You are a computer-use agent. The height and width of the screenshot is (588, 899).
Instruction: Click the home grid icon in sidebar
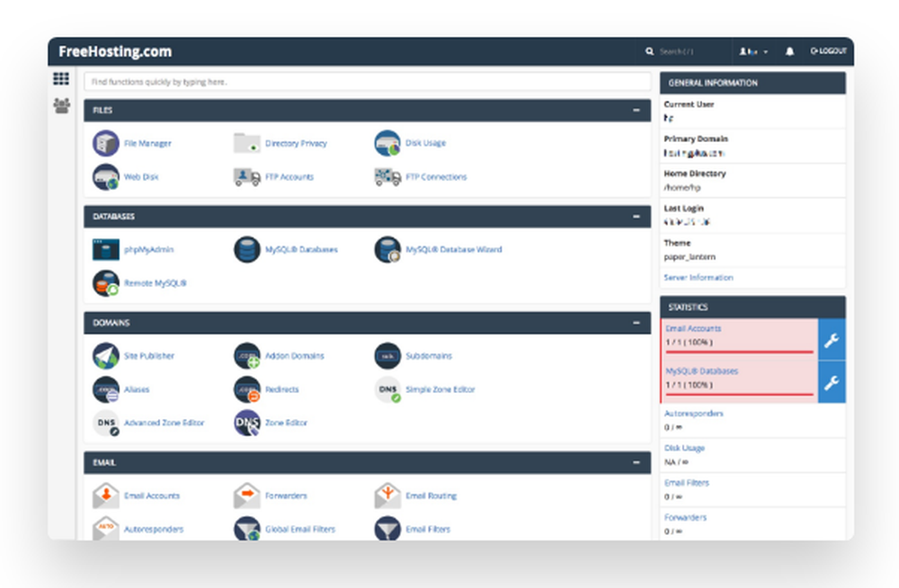[x=61, y=78]
